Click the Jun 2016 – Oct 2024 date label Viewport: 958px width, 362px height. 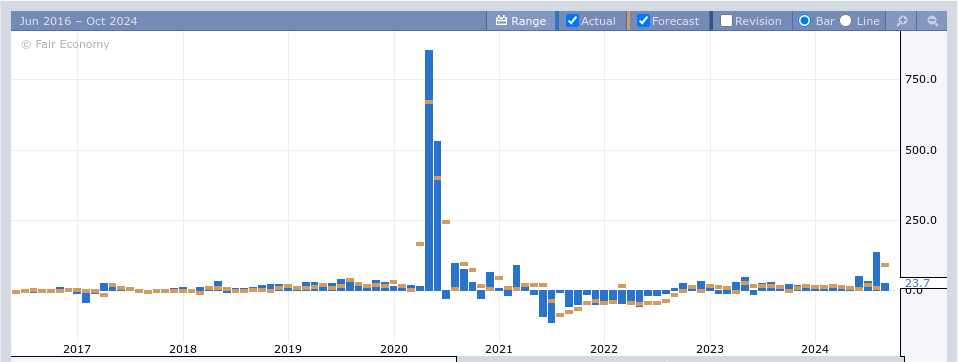coord(78,21)
